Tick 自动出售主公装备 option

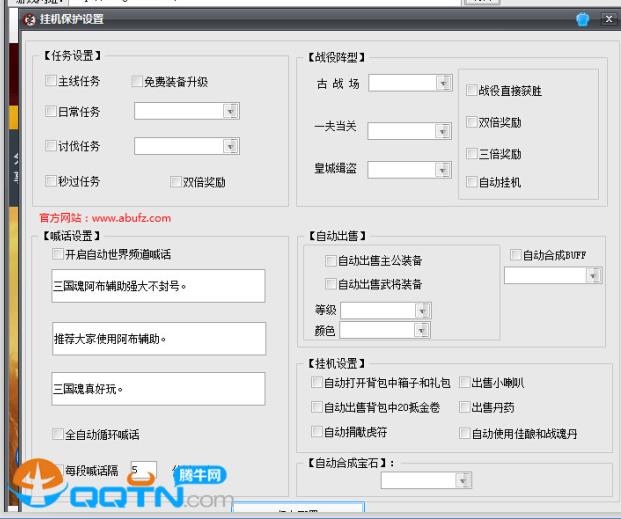click(331, 261)
